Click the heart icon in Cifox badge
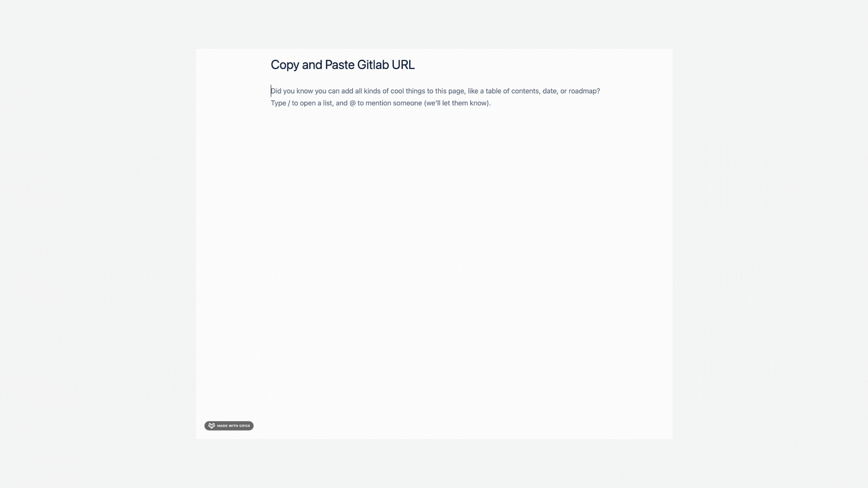Viewport: 868px width, 488px height. coord(211,426)
